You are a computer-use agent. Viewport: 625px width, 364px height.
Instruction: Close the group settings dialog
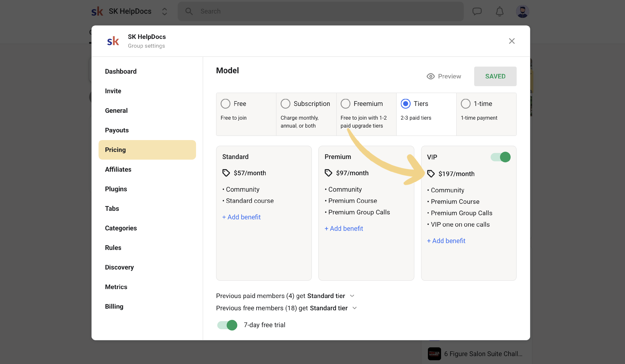(x=512, y=41)
